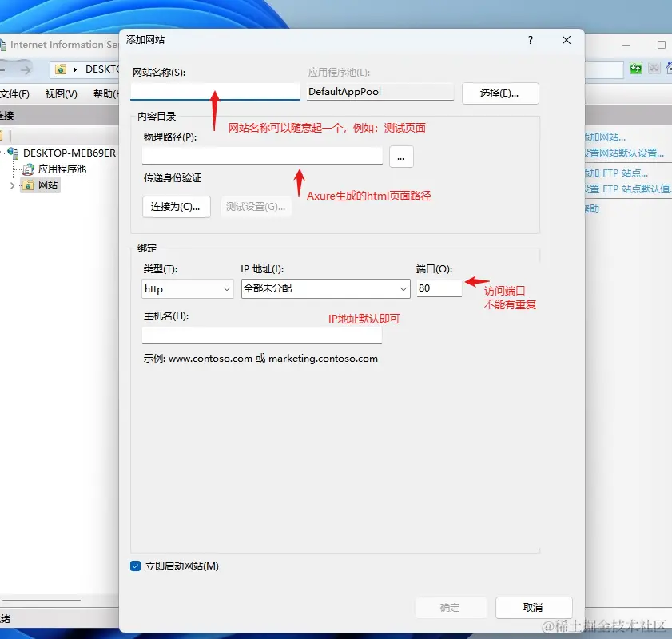
Task: Click the green refresh icon in IIS toolbar
Action: [635, 68]
